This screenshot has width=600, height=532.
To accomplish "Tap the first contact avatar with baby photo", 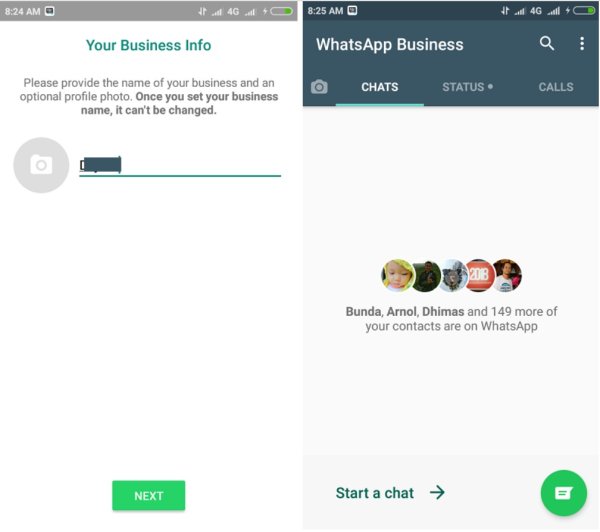I will coord(397,275).
